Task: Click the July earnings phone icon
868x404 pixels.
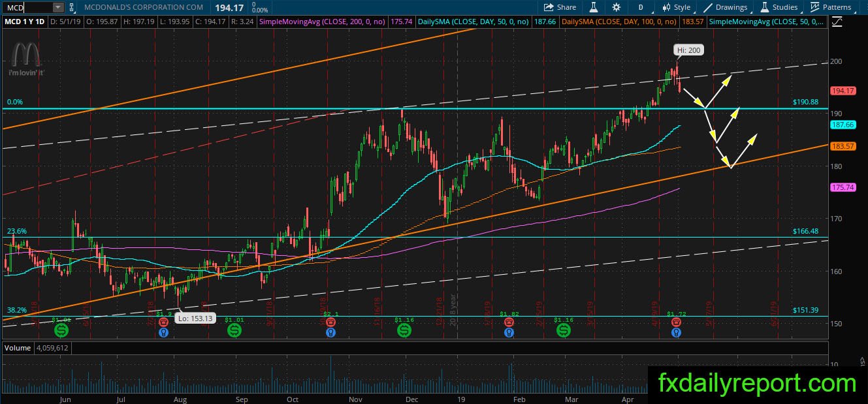Action: pos(163,322)
